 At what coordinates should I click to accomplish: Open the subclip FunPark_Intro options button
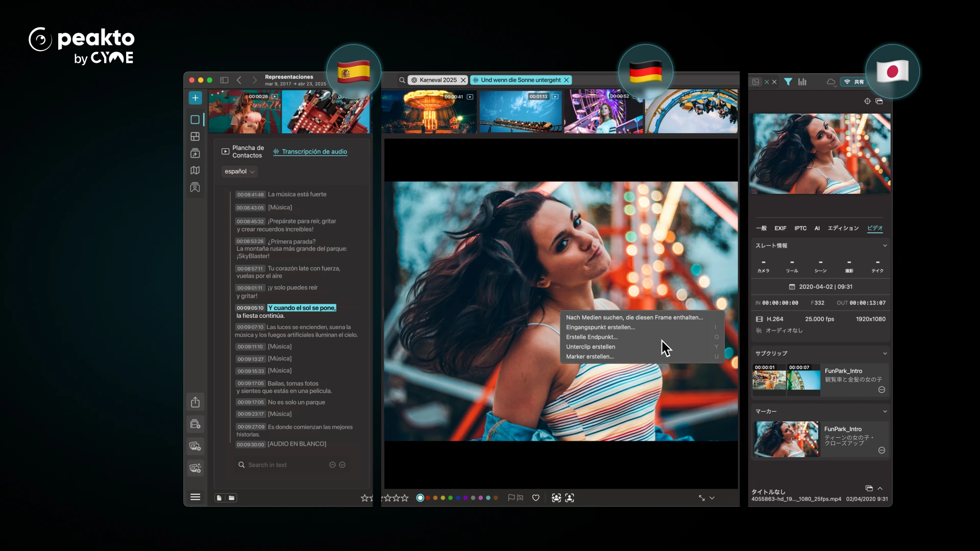pyautogui.click(x=881, y=390)
